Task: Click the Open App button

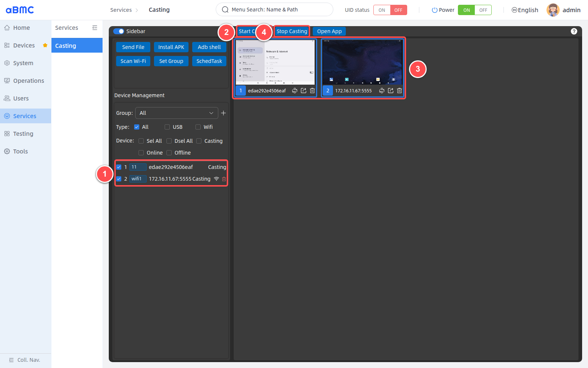Action: click(329, 31)
